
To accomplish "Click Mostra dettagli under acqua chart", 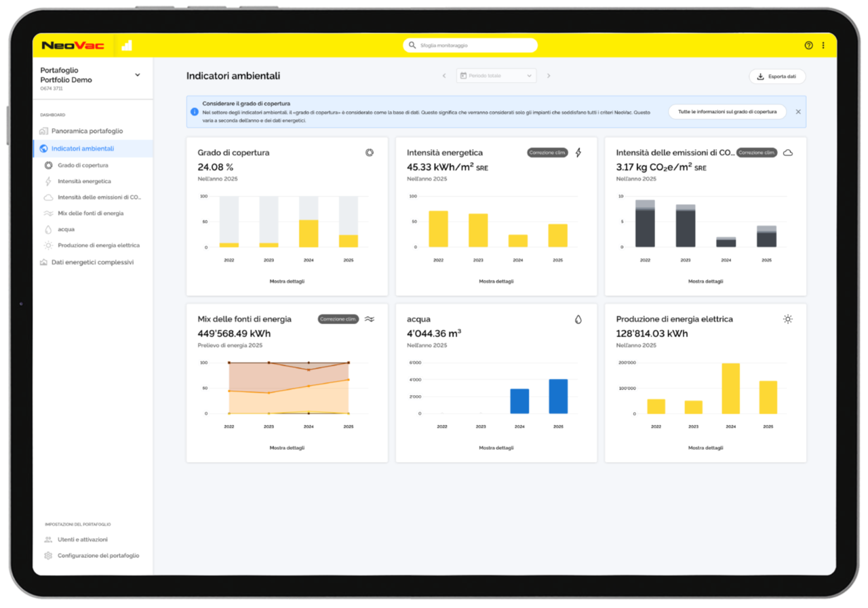I will point(496,448).
